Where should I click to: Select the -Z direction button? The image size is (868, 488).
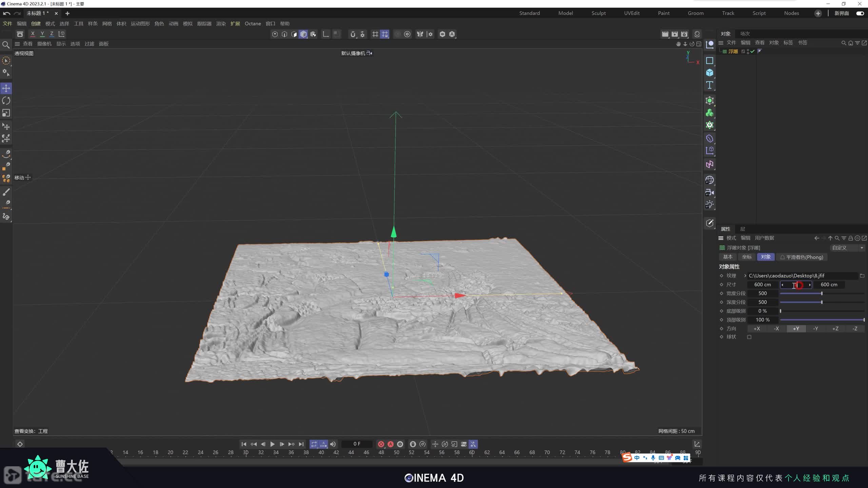click(x=855, y=328)
